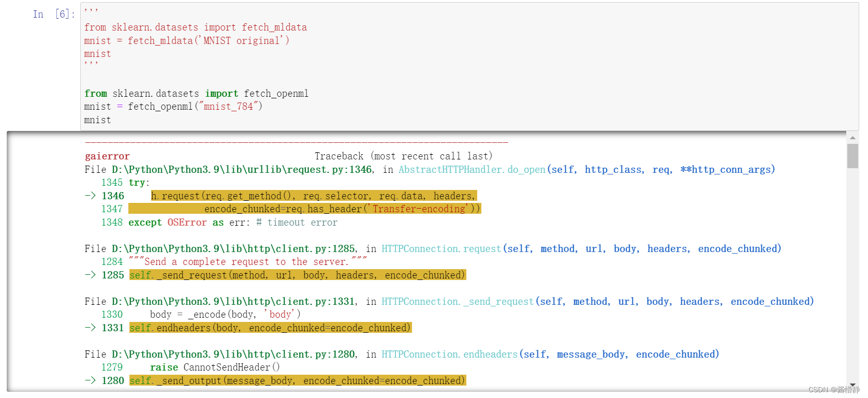Viewport: 868px width, 398px height.
Task: Click the arrow marker beside line 1280
Action: [x=90, y=380]
